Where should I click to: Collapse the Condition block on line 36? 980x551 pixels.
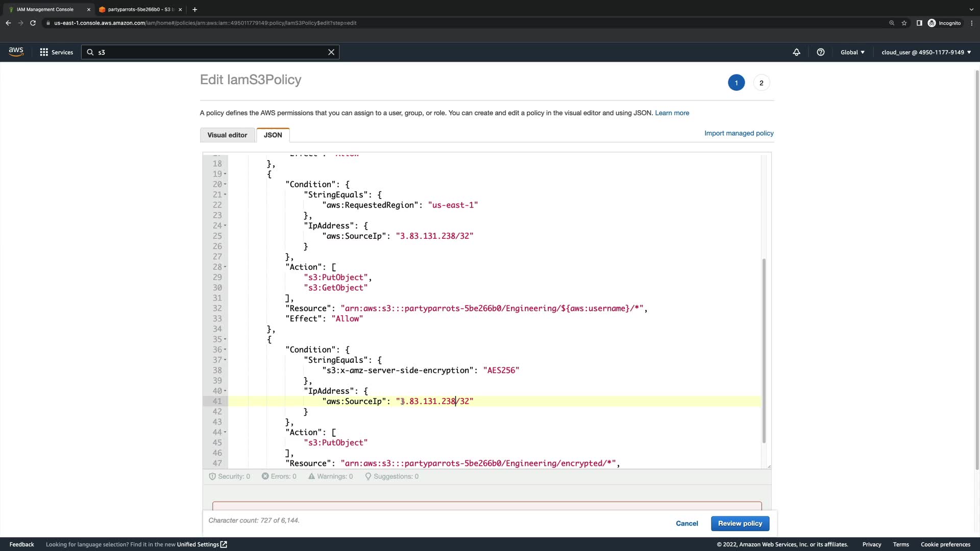pyautogui.click(x=225, y=350)
